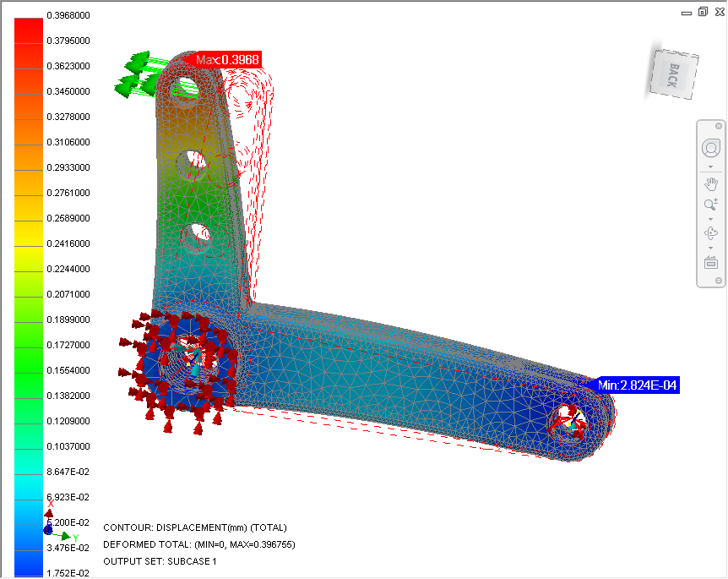Activate the Zoom magnifier tool
Screen dimensions: 728x579
[711, 204]
